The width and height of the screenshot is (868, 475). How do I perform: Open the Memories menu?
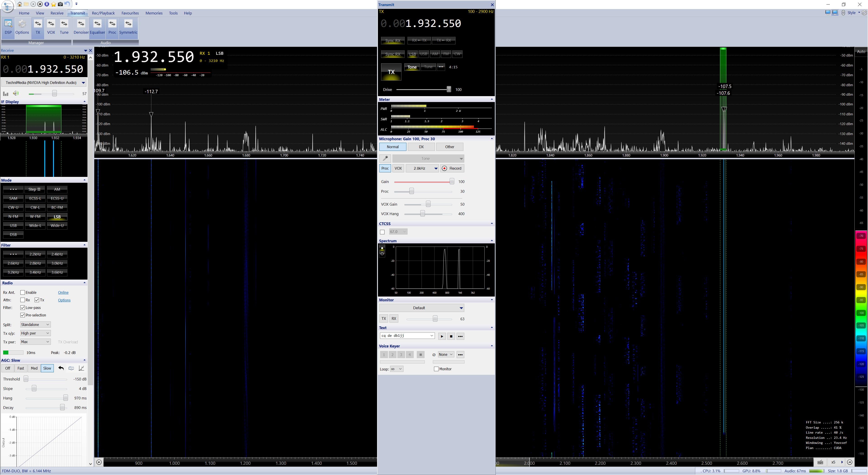[154, 13]
